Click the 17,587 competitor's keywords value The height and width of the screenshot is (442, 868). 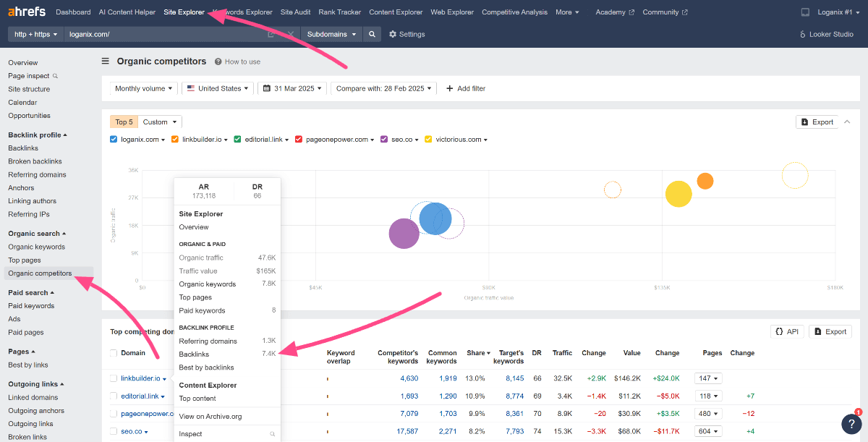tap(406, 432)
